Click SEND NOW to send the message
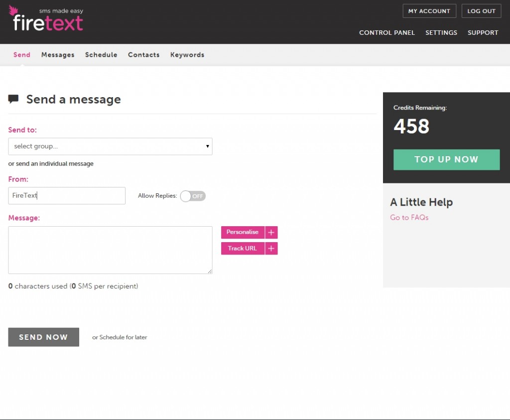 coord(43,337)
